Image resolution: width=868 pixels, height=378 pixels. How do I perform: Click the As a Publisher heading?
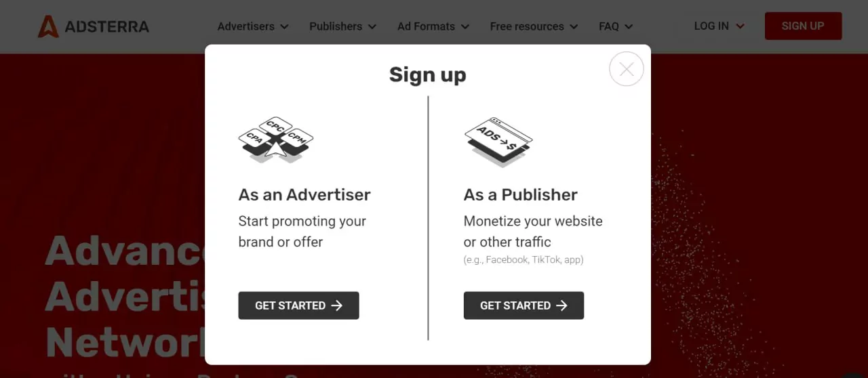[520, 194]
